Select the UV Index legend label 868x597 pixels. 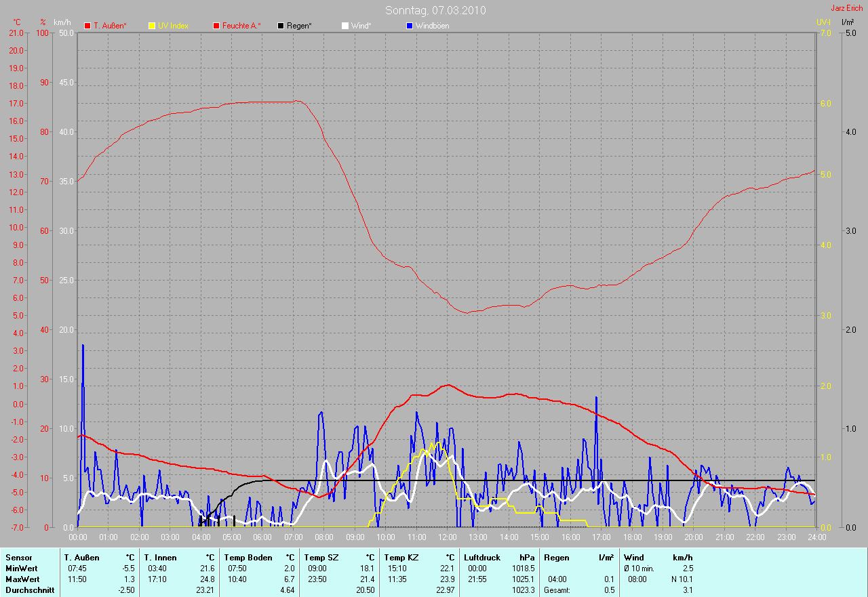(173, 26)
